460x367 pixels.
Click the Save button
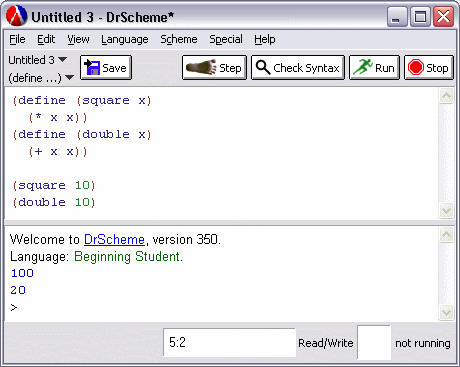click(x=106, y=68)
